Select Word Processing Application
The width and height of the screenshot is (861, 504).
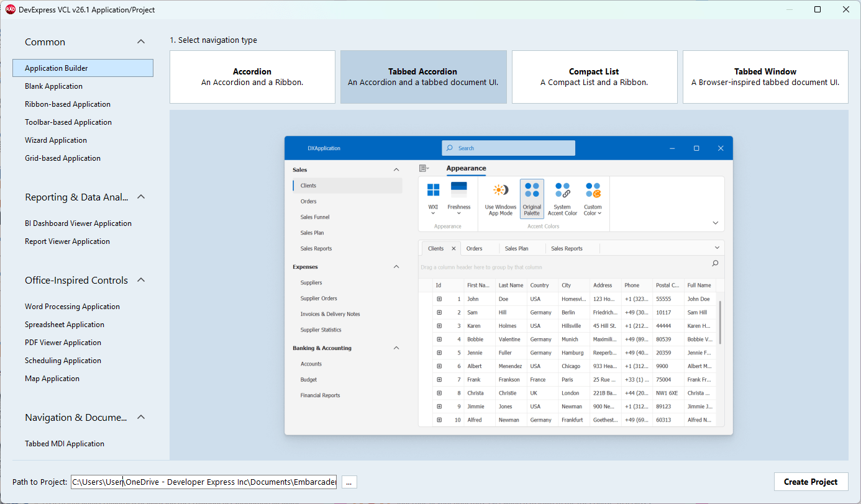click(83, 307)
